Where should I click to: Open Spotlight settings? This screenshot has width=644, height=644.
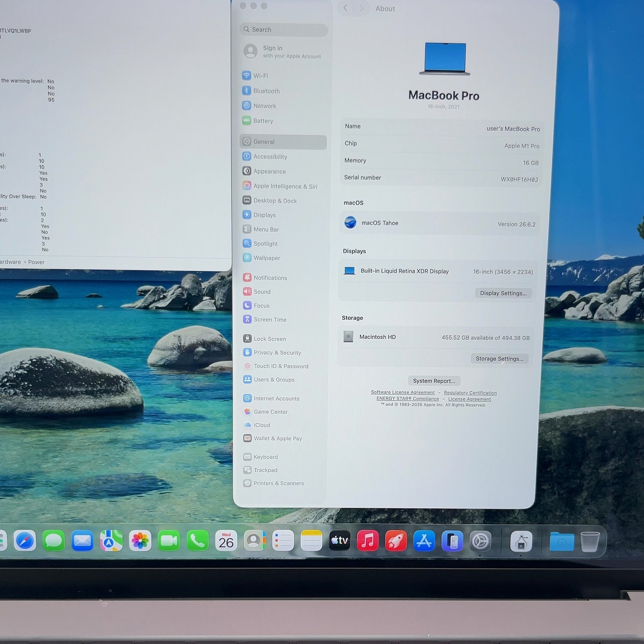(x=283, y=243)
